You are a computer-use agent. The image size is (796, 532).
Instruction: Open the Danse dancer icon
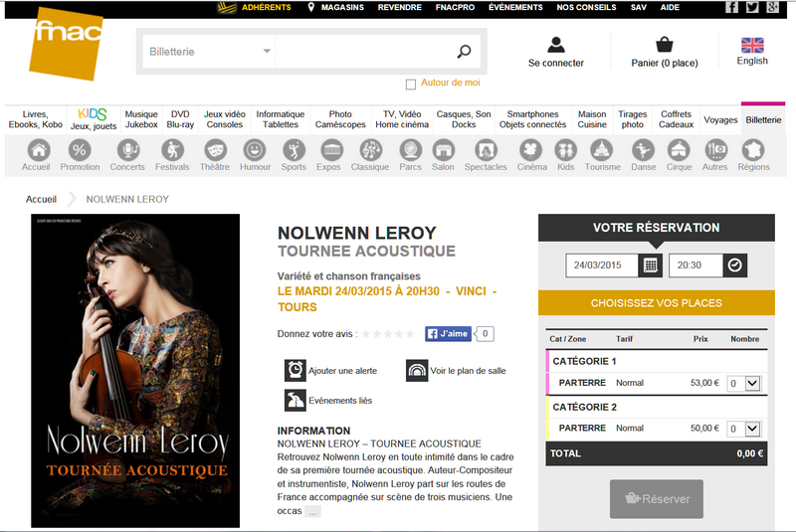(x=643, y=150)
